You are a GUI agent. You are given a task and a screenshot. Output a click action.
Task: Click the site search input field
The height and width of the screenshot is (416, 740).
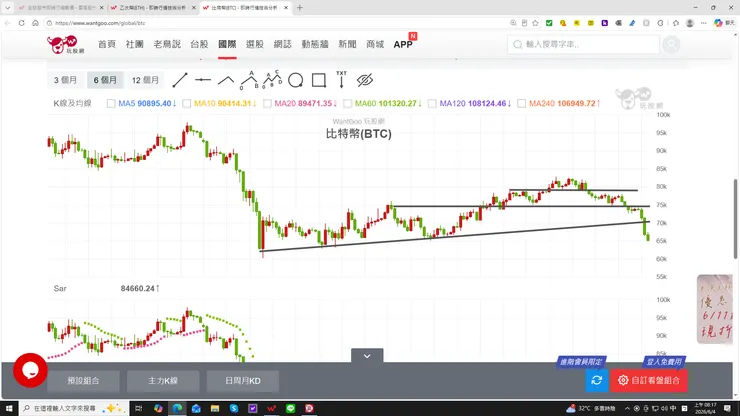point(583,44)
